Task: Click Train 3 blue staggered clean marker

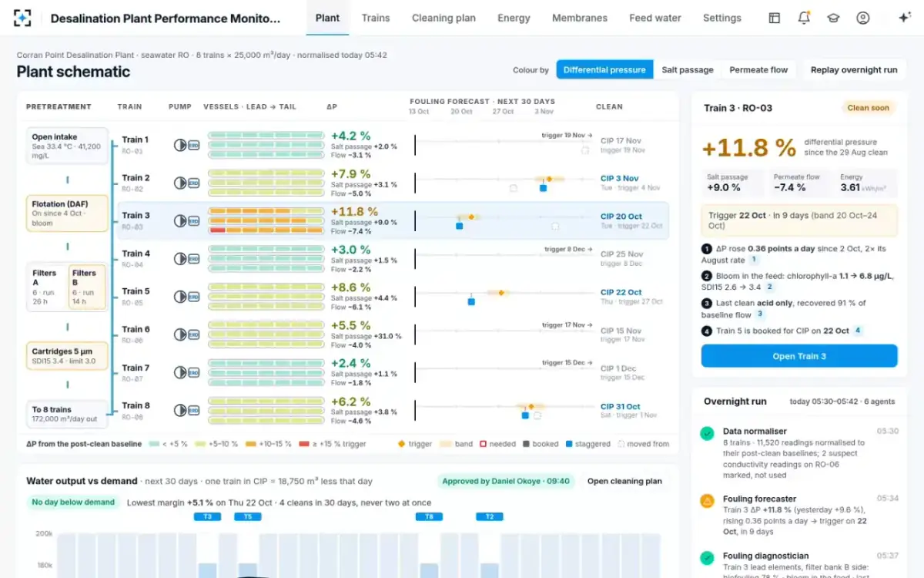Action: point(460,226)
